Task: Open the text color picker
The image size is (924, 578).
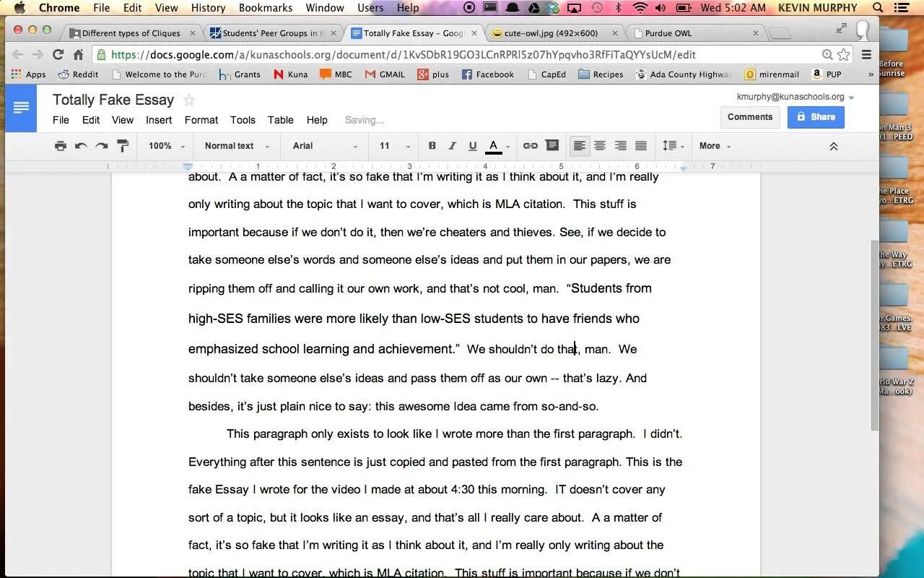Action: (498, 146)
